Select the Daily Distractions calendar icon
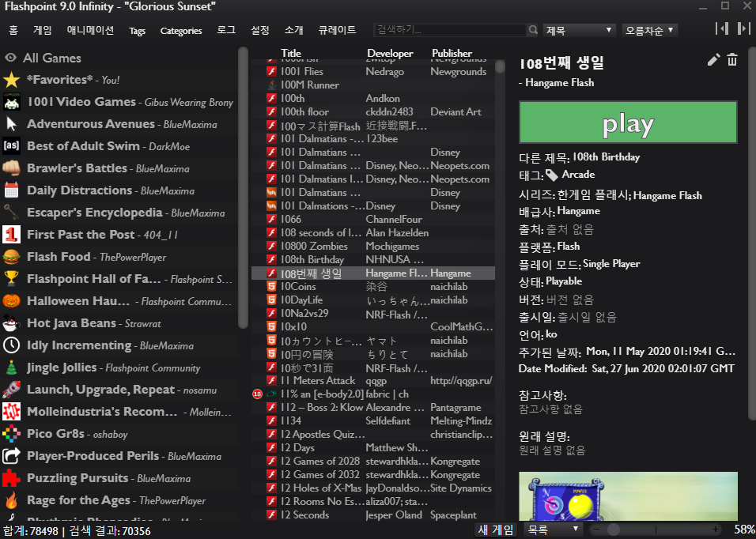 (x=12, y=190)
